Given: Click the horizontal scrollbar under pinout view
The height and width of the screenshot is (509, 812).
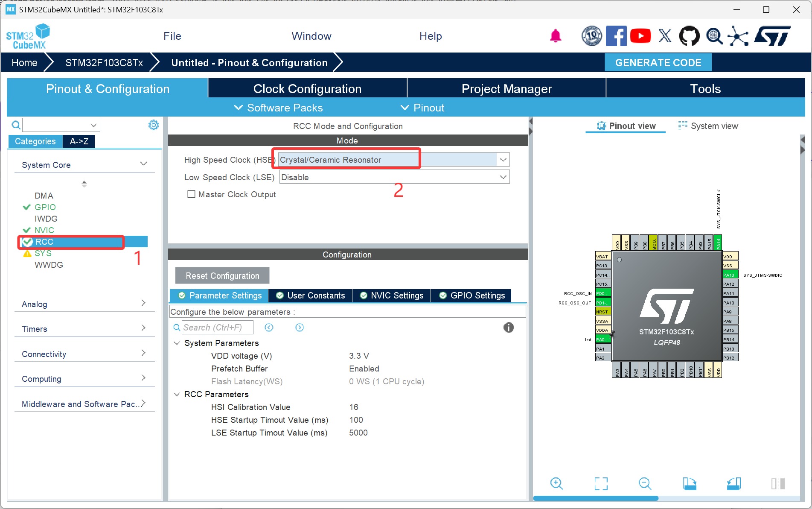Looking at the screenshot, I should pos(596,498).
